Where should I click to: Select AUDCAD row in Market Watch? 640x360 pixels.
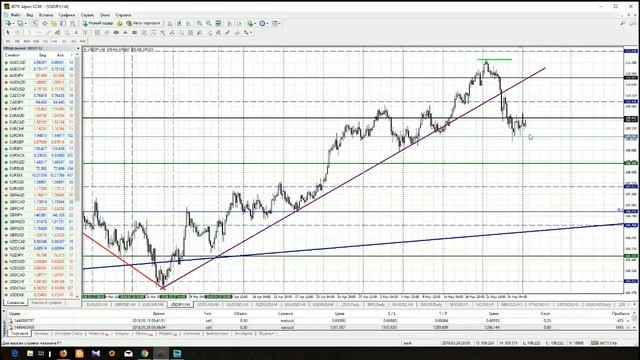coord(39,62)
